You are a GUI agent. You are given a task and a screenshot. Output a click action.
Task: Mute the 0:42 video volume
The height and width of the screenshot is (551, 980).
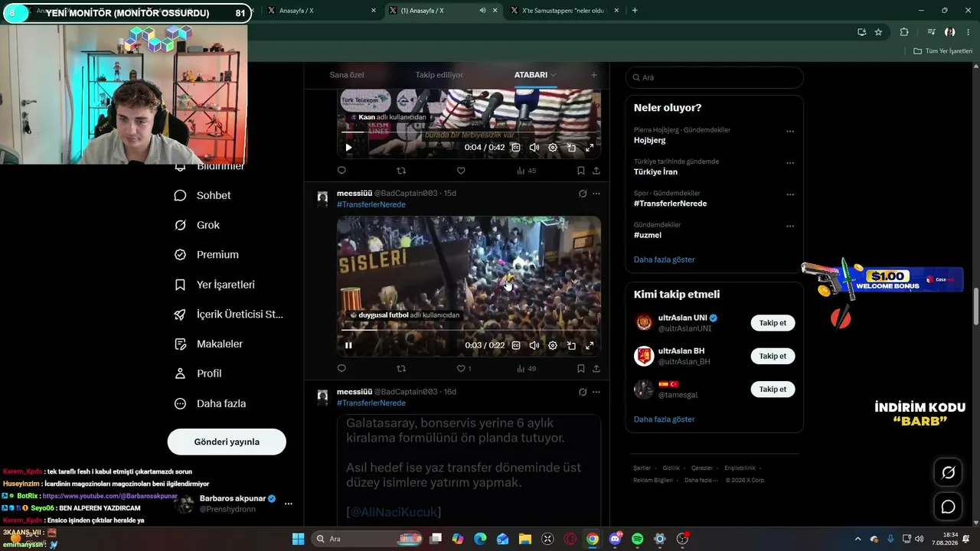(534, 148)
